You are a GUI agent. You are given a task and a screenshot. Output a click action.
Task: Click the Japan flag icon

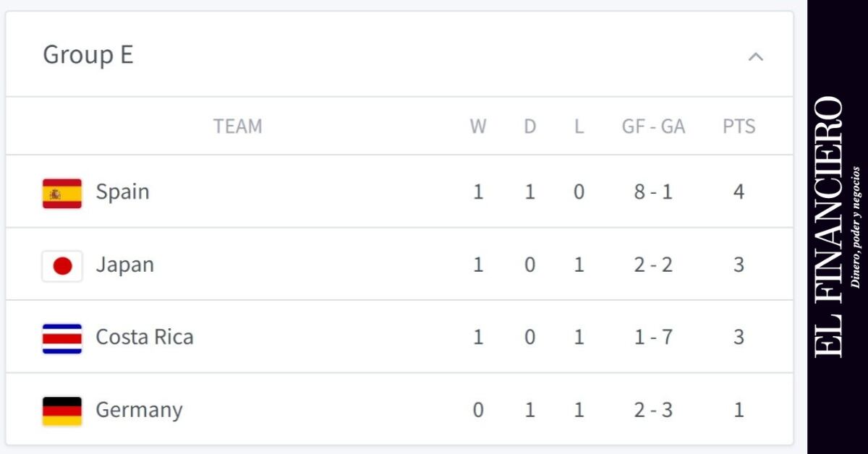[62, 266]
